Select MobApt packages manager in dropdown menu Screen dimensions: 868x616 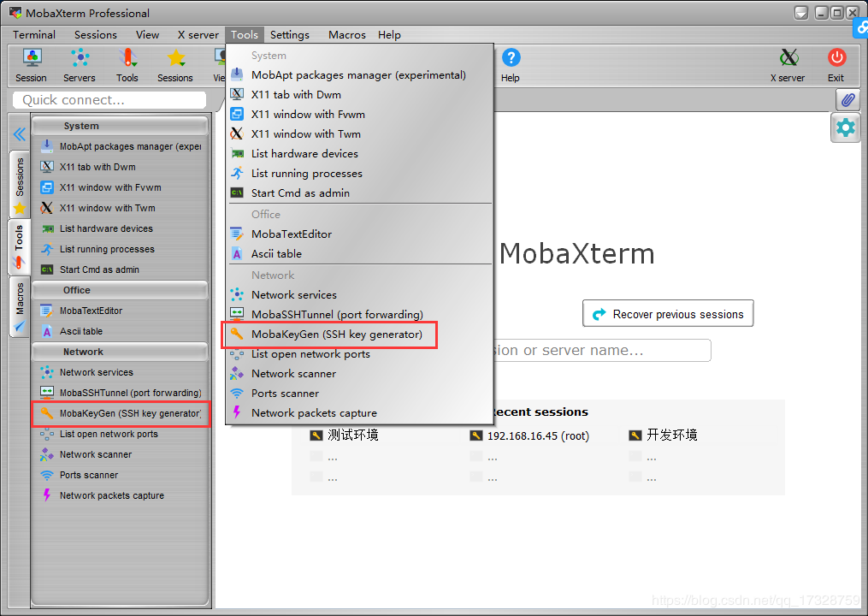coord(360,74)
